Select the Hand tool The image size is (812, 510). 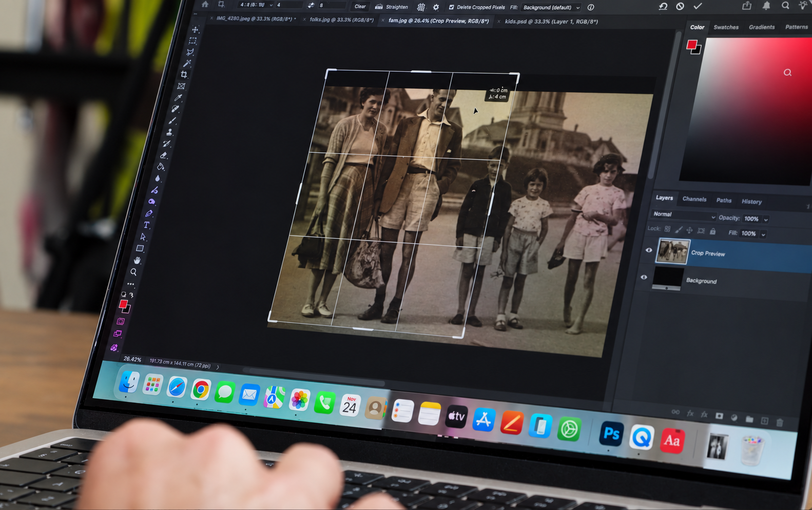[x=137, y=260]
